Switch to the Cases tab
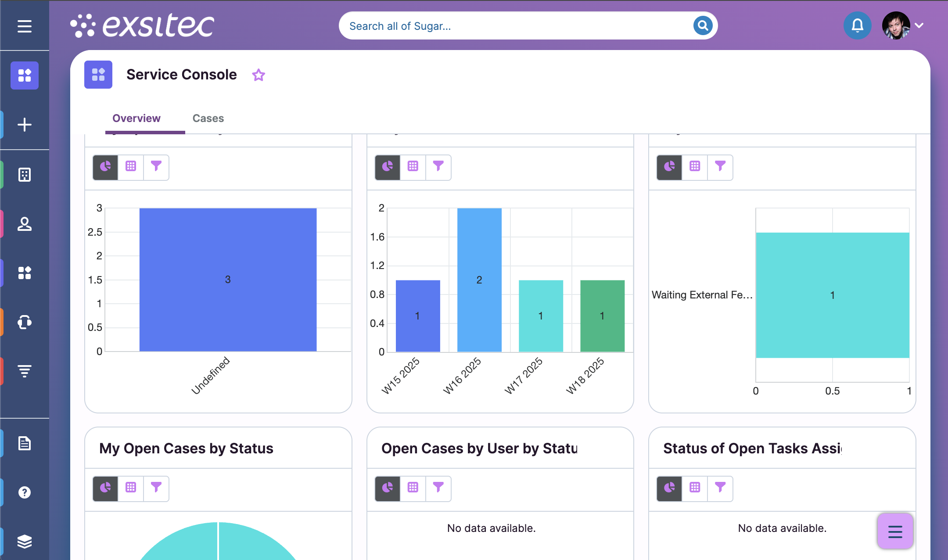This screenshot has height=560, width=948. tap(208, 118)
